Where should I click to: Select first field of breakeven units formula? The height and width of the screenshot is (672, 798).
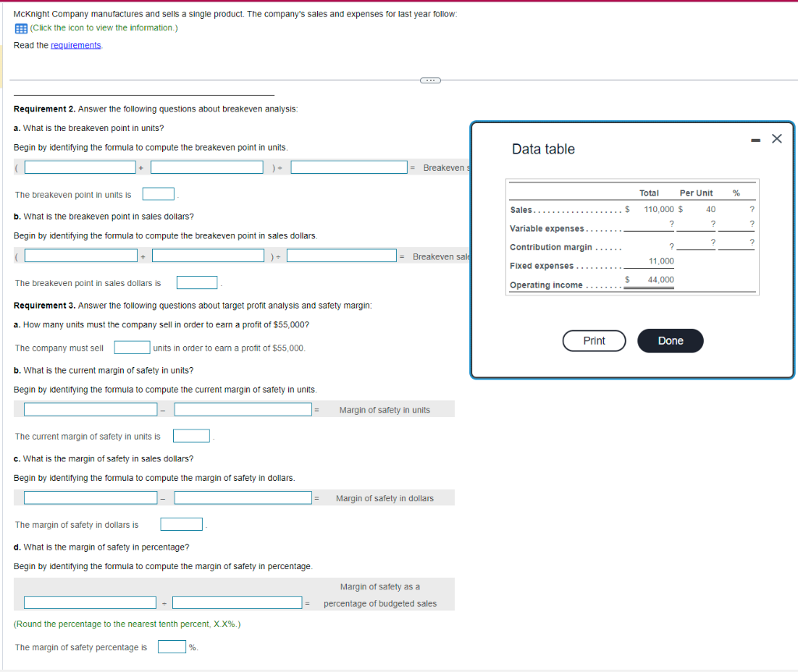pos(80,167)
